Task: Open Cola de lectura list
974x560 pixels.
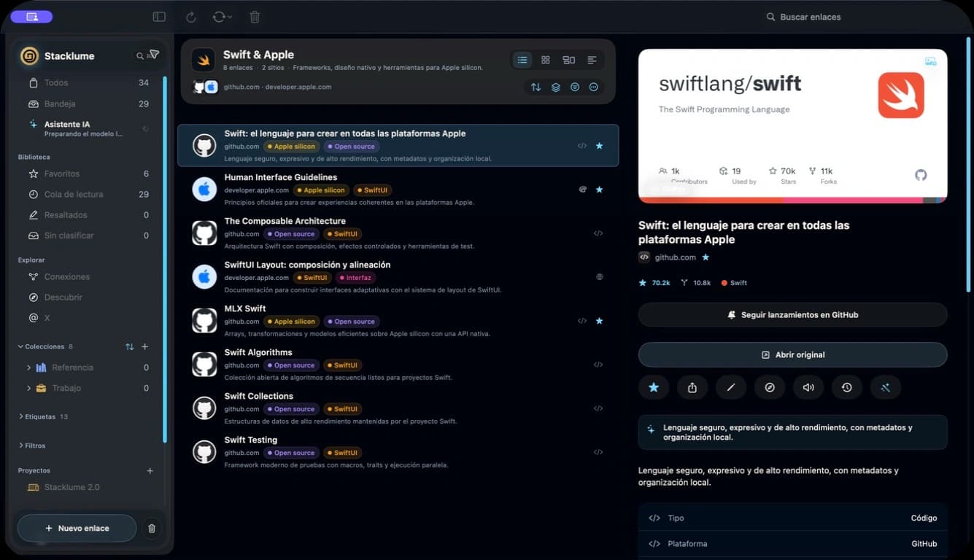Action: (88, 194)
